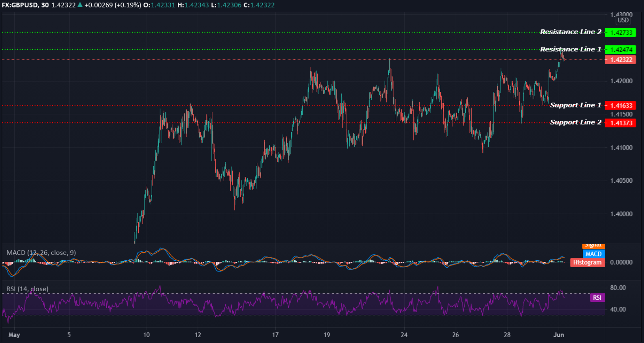Click the 30 timeframe interval in header

pyautogui.click(x=45, y=5)
